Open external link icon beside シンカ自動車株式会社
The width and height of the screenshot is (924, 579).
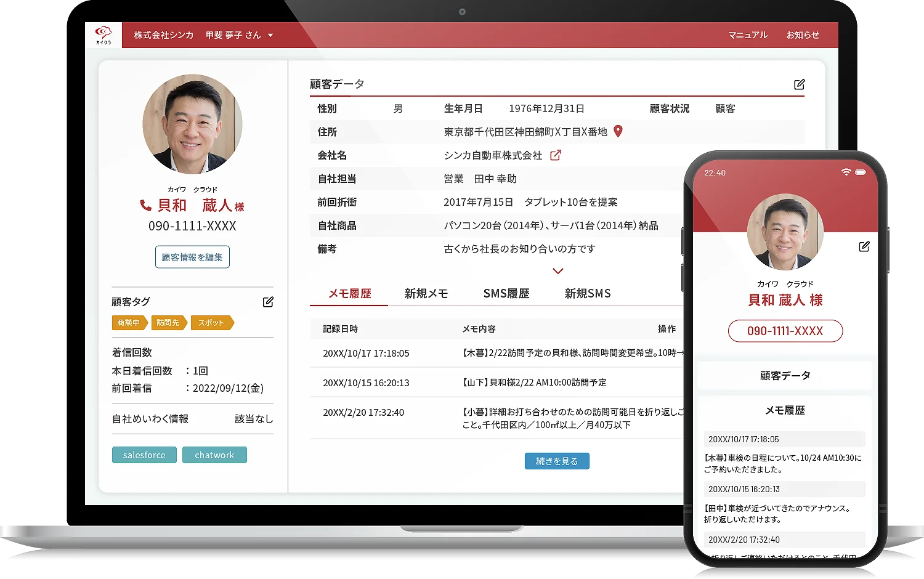[555, 155]
